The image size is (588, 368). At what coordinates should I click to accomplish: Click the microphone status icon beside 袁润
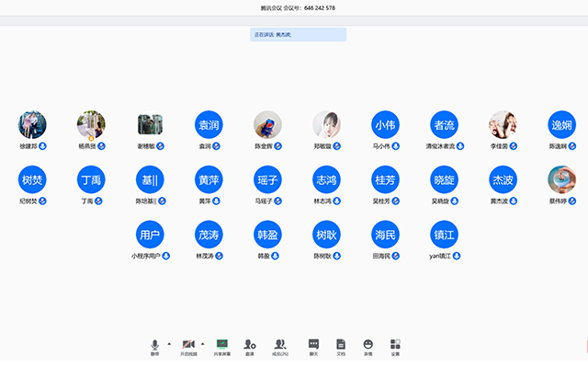[x=219, y=146]
